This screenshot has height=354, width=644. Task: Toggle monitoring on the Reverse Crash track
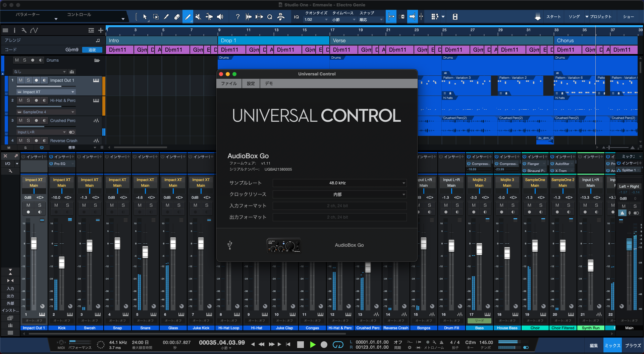(44, 141)
